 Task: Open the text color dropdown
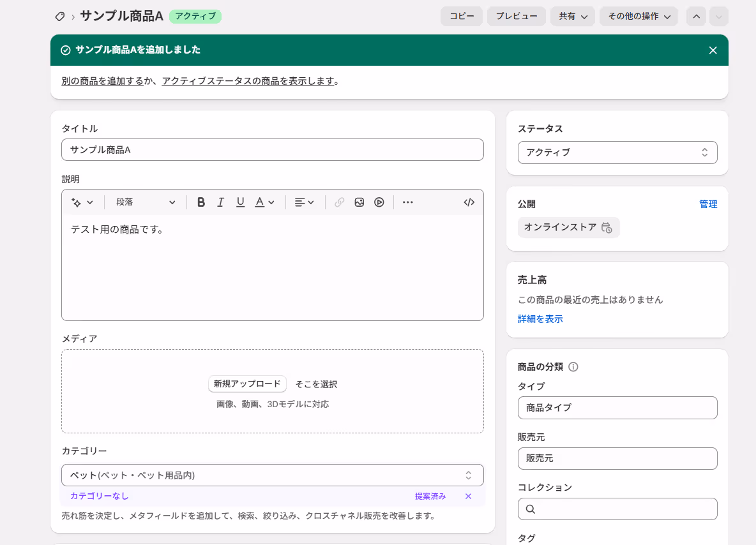tap(265, 202)
